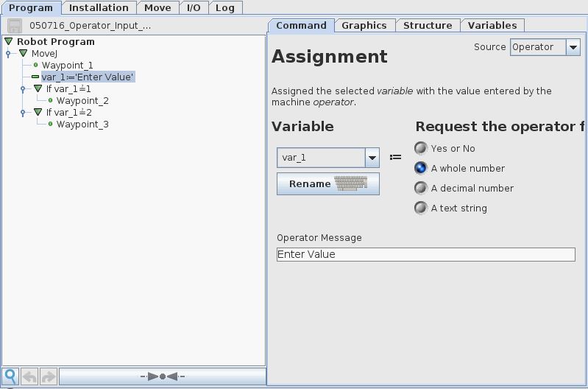Viewport: 588px width, 389px height.
Task: Click the undo arrow button
Action: [x=29, y=376]
